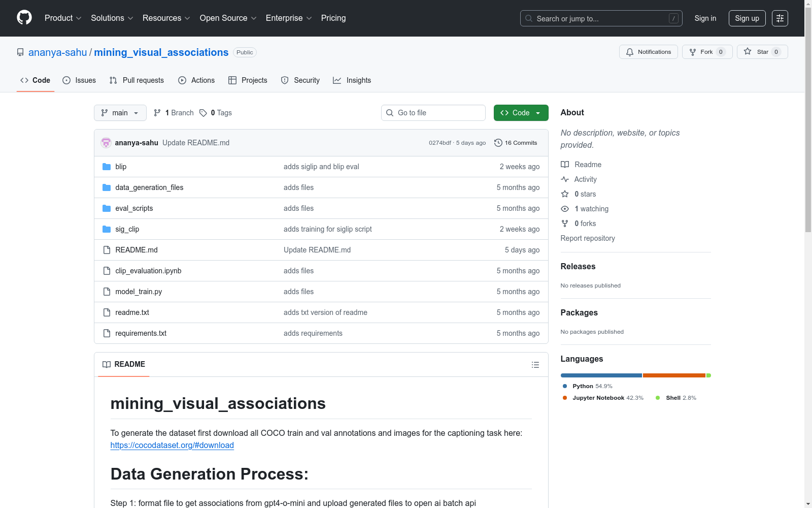Screen dimensions: 812x508
Task: Expand the Enterprise dropdown
Action: coord(289,18)
